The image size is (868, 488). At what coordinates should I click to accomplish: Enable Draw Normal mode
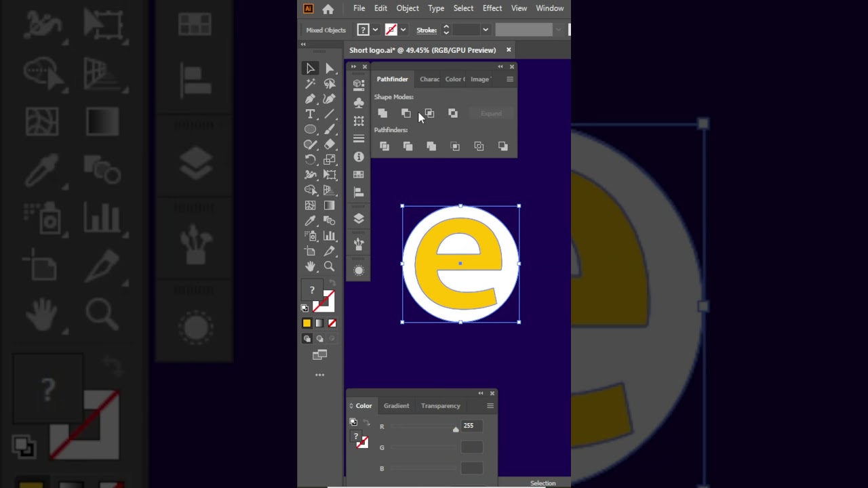(307, 339)
